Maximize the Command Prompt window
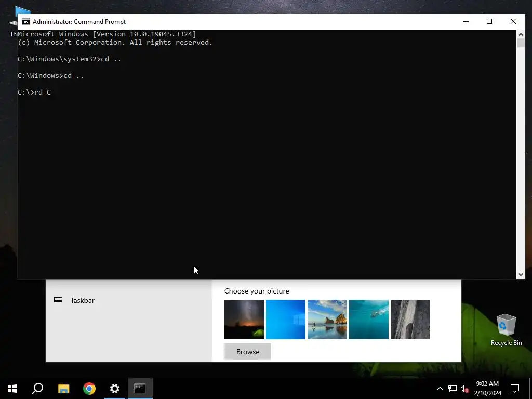This screenshot has width=532, height=399. point(489,21)
